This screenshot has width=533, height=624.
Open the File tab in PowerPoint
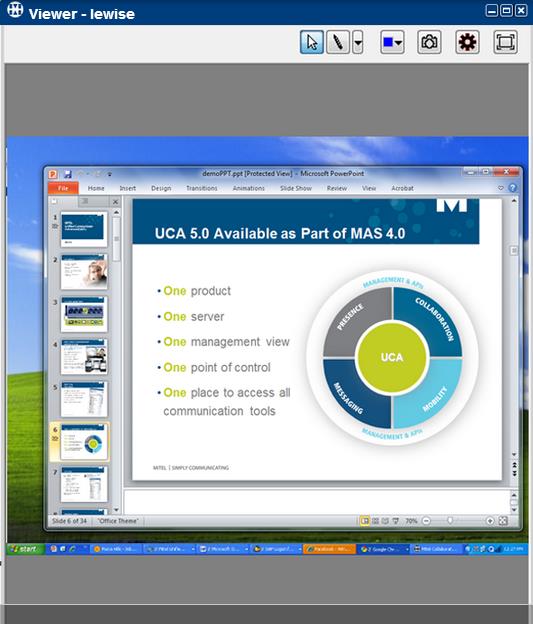pyautogui.click(x=63, y=188)
